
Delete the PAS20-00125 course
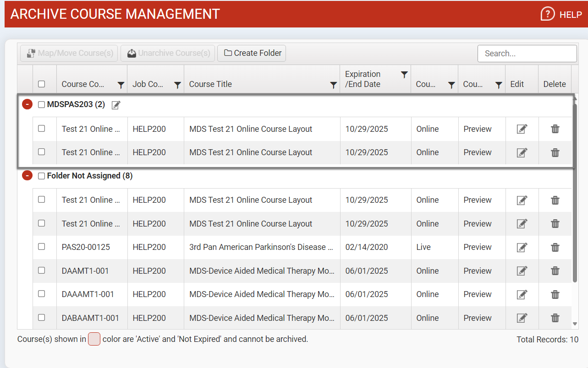(x=555, y=247)
